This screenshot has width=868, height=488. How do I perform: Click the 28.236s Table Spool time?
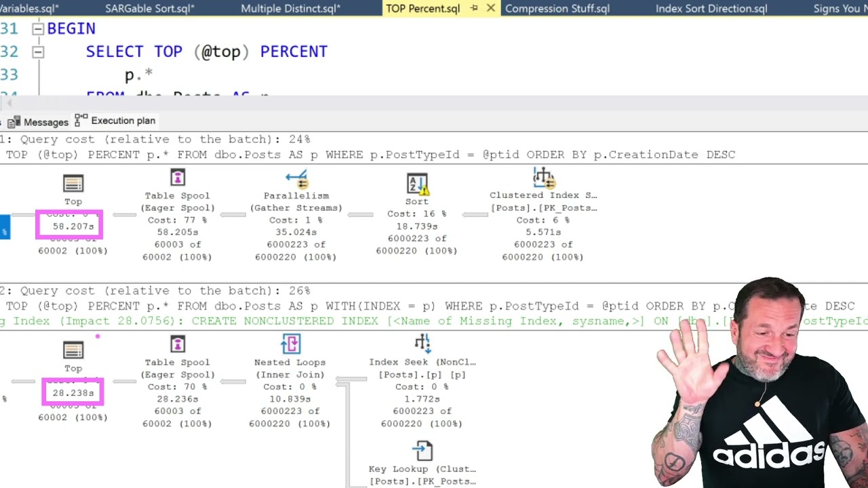click(x=178, y=399)
